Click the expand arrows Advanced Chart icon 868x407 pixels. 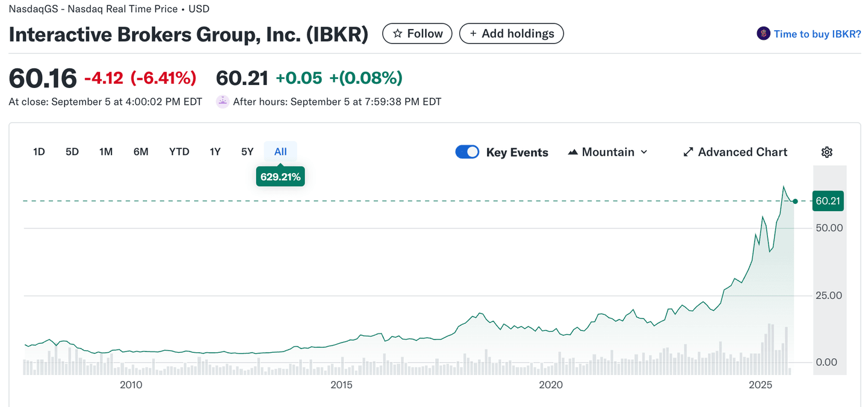688,152
